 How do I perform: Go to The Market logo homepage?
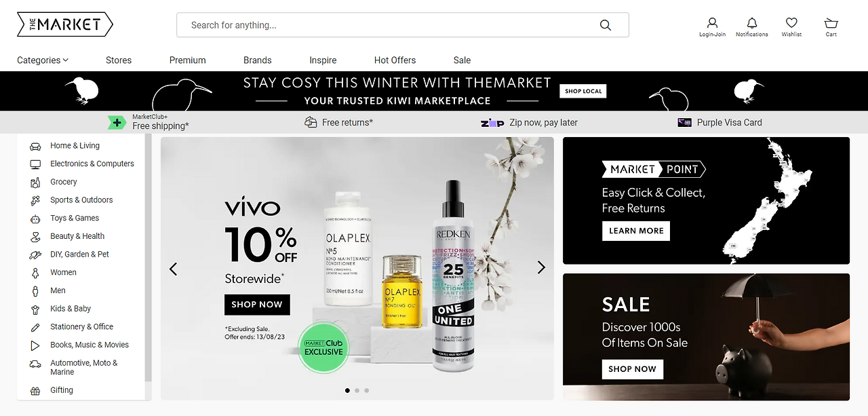(65, 25)
